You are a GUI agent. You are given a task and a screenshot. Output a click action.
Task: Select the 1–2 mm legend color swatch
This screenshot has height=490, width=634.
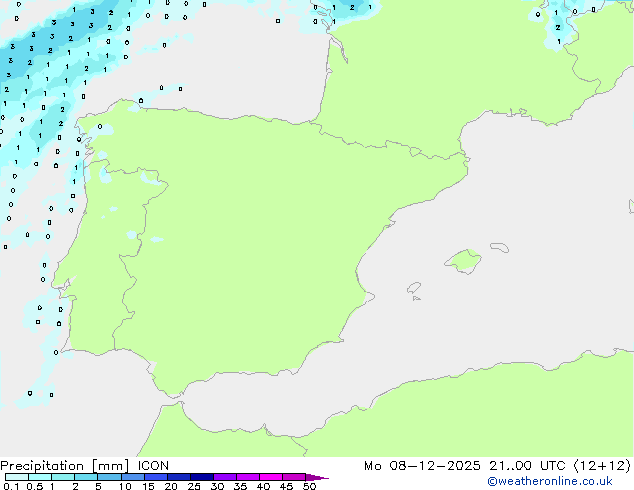tap(63, 477)
